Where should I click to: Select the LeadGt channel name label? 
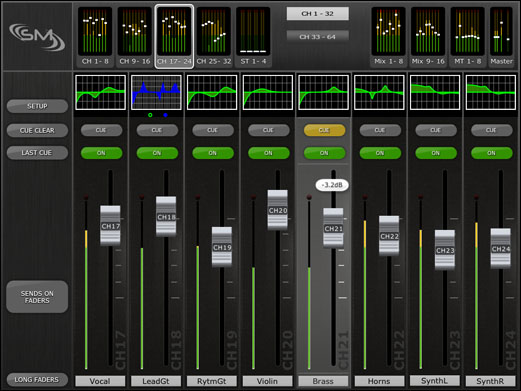(156, 381)
